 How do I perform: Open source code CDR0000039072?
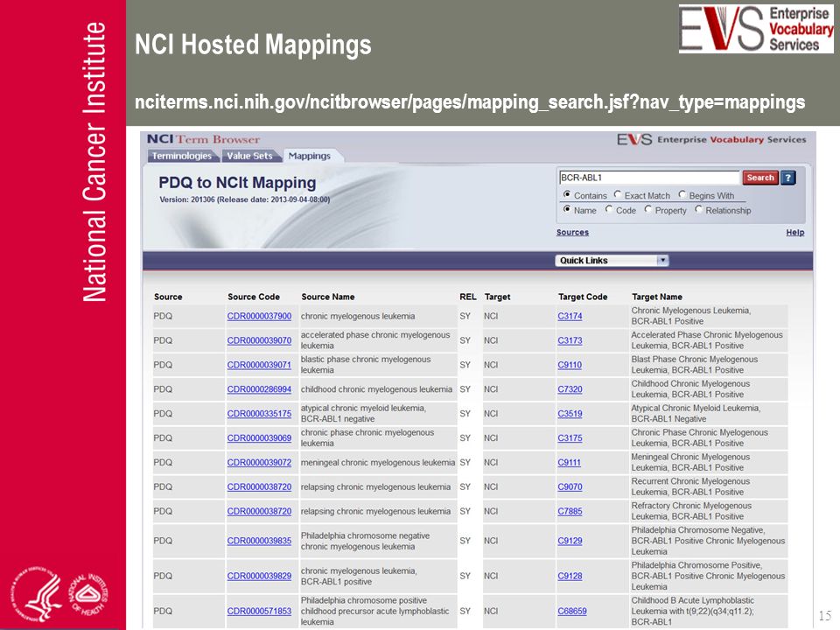(259, 462)
